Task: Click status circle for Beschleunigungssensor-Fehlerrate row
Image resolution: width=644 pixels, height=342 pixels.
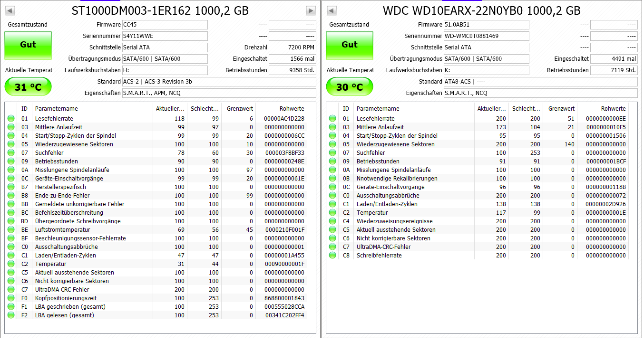Action: tap(11, 238)
